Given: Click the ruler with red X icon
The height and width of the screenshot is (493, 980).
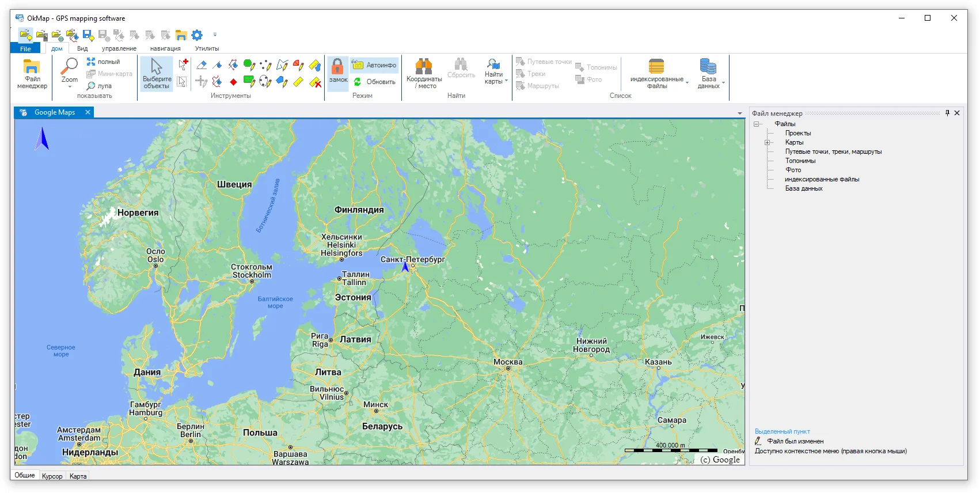Looking at the screenshot, I should [x=315, y=82].
